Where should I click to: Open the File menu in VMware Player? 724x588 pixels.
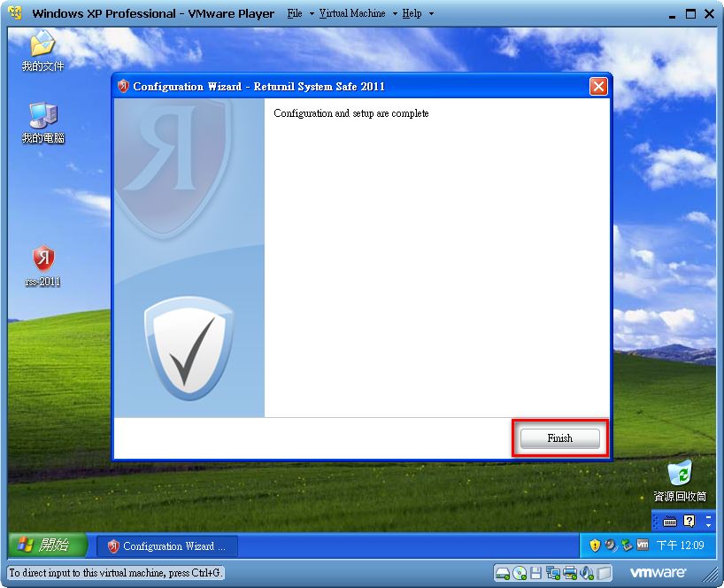tap(295, 13)
